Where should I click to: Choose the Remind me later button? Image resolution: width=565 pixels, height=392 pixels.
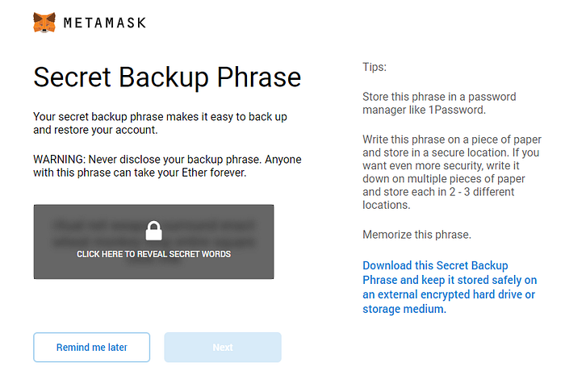[x=91, y=347]
